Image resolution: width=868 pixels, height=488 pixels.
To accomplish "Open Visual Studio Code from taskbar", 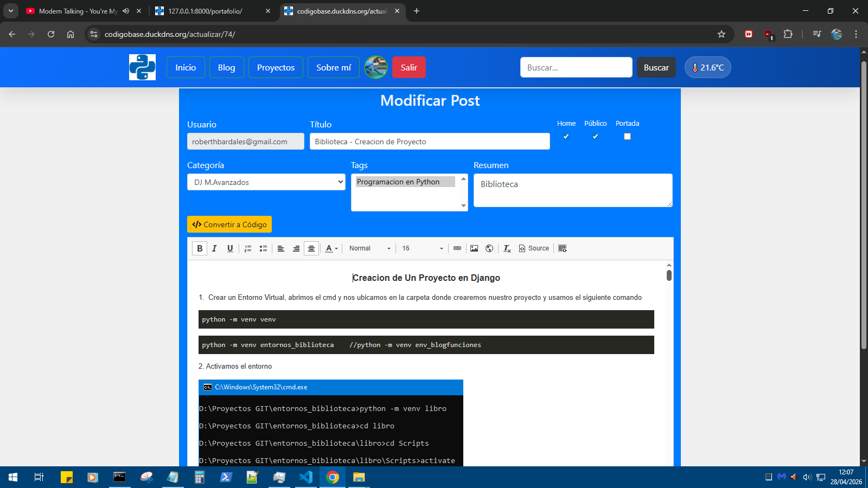I will pyautogui.click(x=306, y=477).
